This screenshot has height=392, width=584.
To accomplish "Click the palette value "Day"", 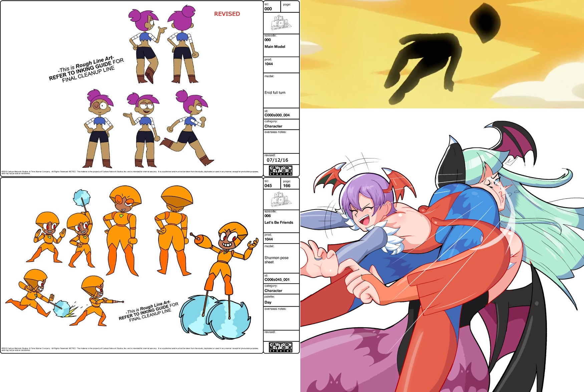I will 268,302.
